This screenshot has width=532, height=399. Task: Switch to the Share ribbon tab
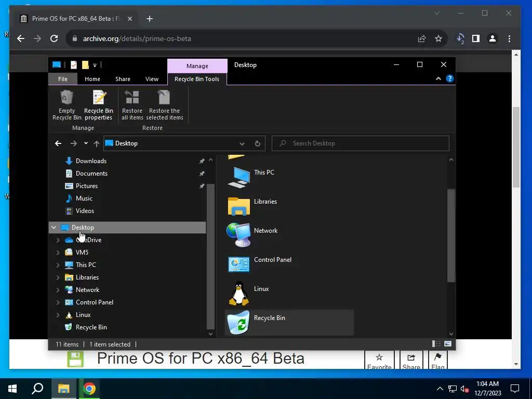(123, 79)
